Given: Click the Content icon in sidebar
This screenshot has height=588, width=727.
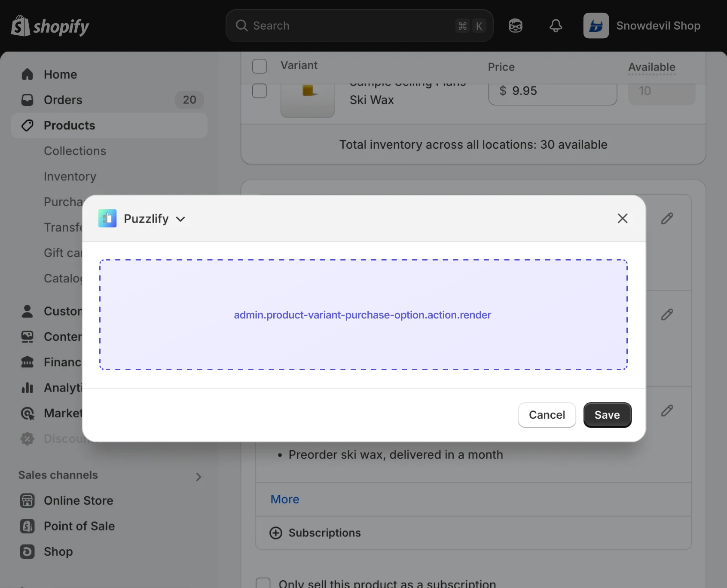Looking at the screenshot, I should pos(27,337).
